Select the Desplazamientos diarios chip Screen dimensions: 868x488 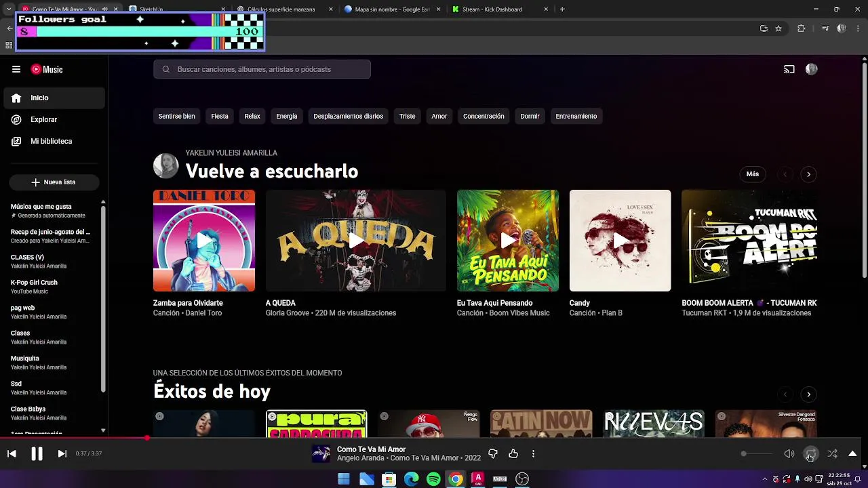tap(349, 117)
